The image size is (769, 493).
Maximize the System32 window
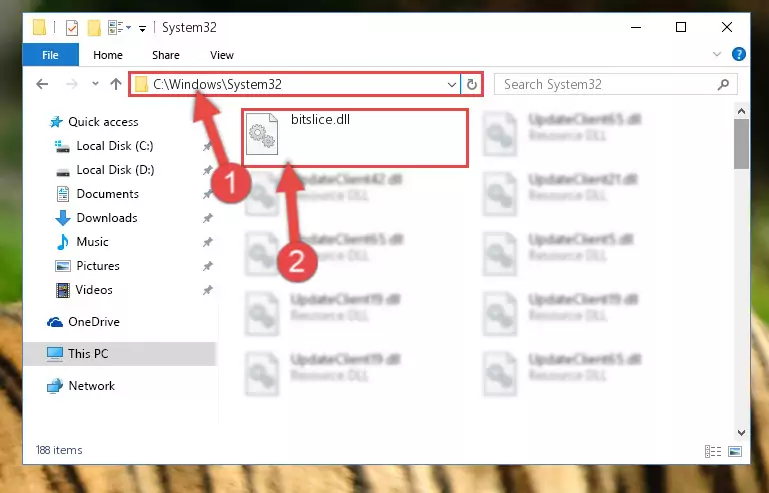681,27
